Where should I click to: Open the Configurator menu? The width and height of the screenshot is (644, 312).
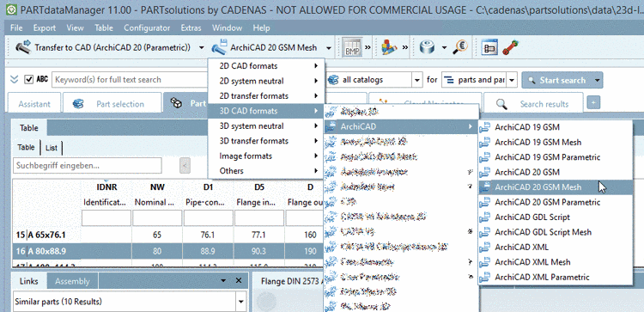pyautogui.click(x=147, y=28)
